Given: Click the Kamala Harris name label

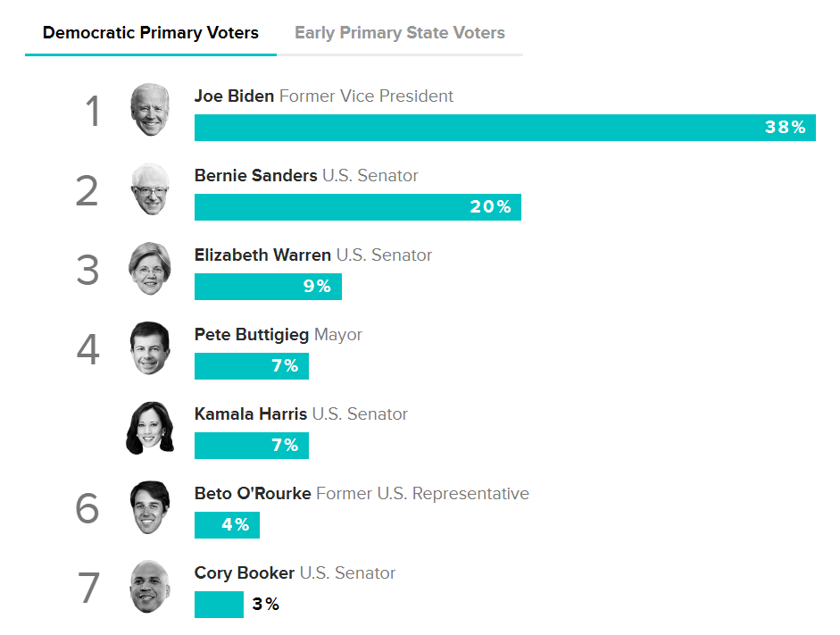Looking at the screenshot, I should pos(251,414).
